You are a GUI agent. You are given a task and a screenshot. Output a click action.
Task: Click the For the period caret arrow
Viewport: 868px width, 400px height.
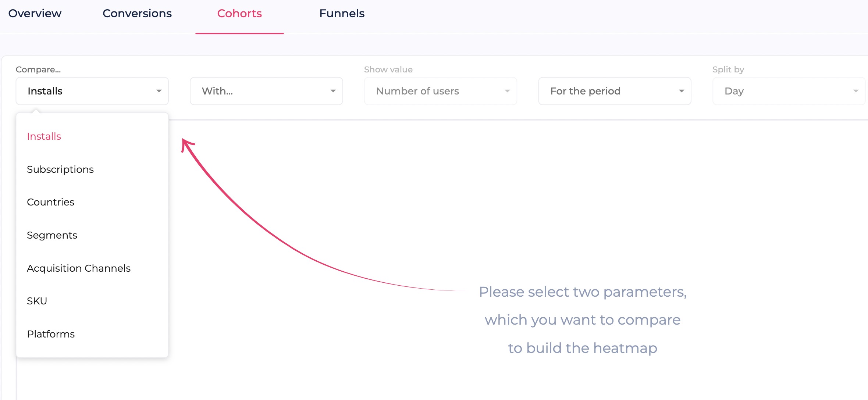point(682,91)
